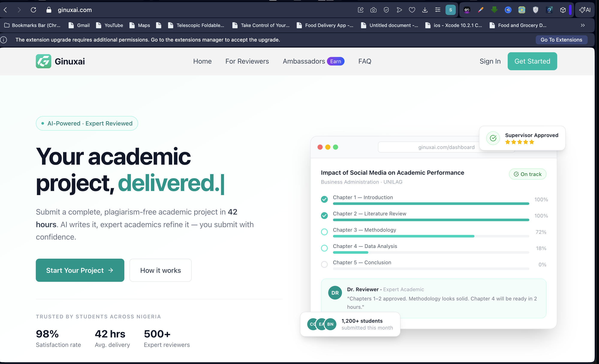Open the Bookmarks Bar folder
The height and width of the screenshot is (364, 599).
[x=33, y=25]
